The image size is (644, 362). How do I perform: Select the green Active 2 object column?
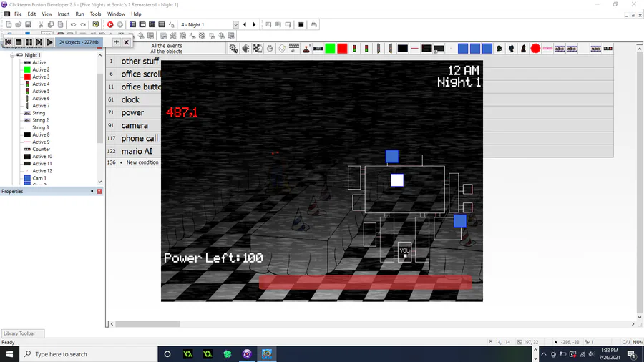pyautogui.click(x=330, y=49)
